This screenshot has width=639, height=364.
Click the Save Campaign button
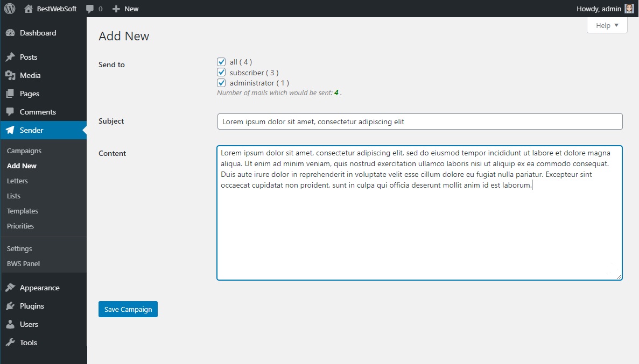click(128, 309)
